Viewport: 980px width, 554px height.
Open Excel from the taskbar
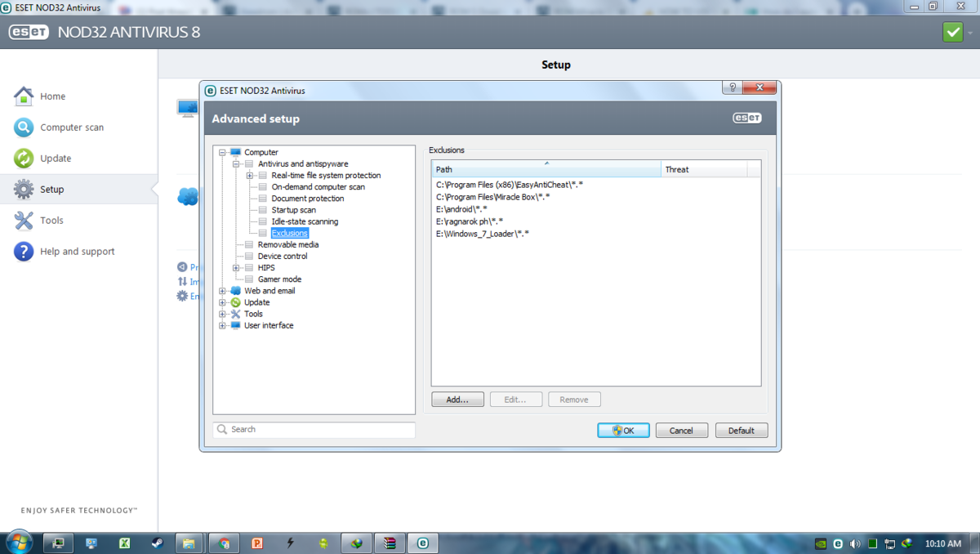coord(125,543)
